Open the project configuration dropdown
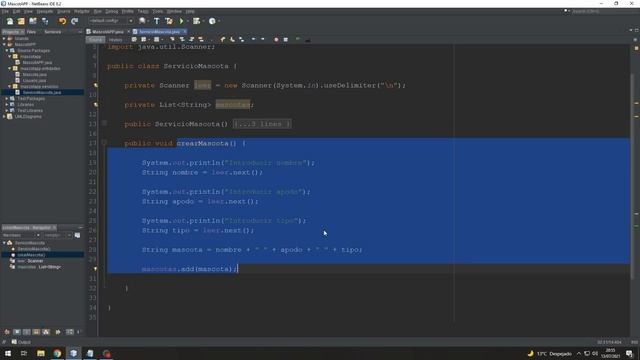 coord(111,21)
